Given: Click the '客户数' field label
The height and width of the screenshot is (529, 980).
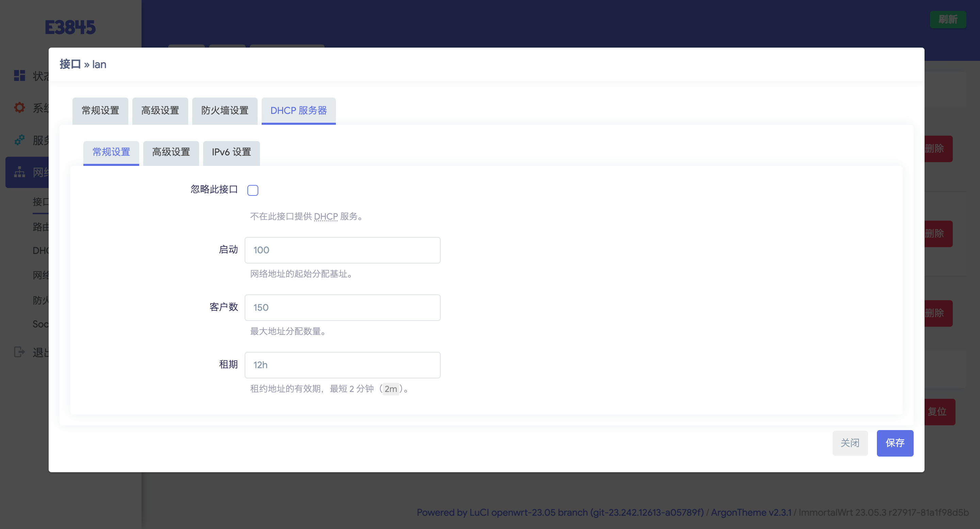Looking at the screenshot, I should coord(224,307).
